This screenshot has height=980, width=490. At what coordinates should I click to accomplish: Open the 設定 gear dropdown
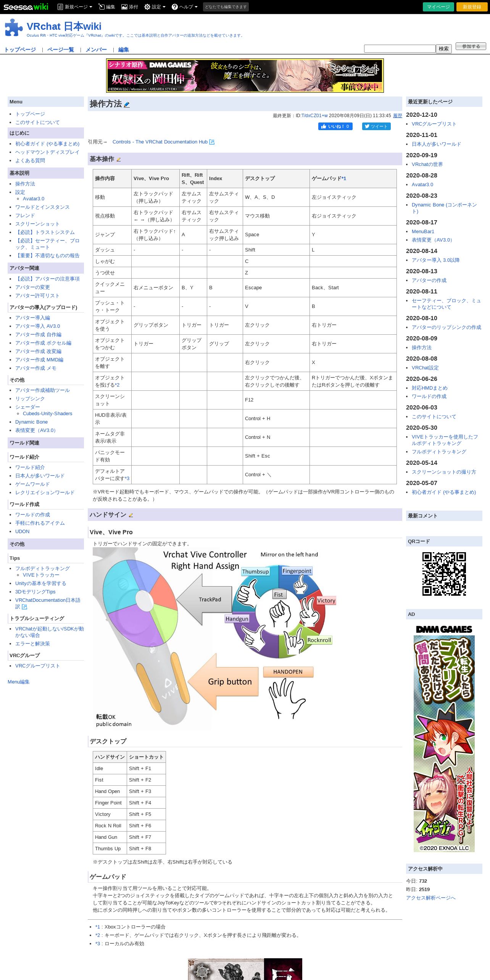click(x=155, y=7)
